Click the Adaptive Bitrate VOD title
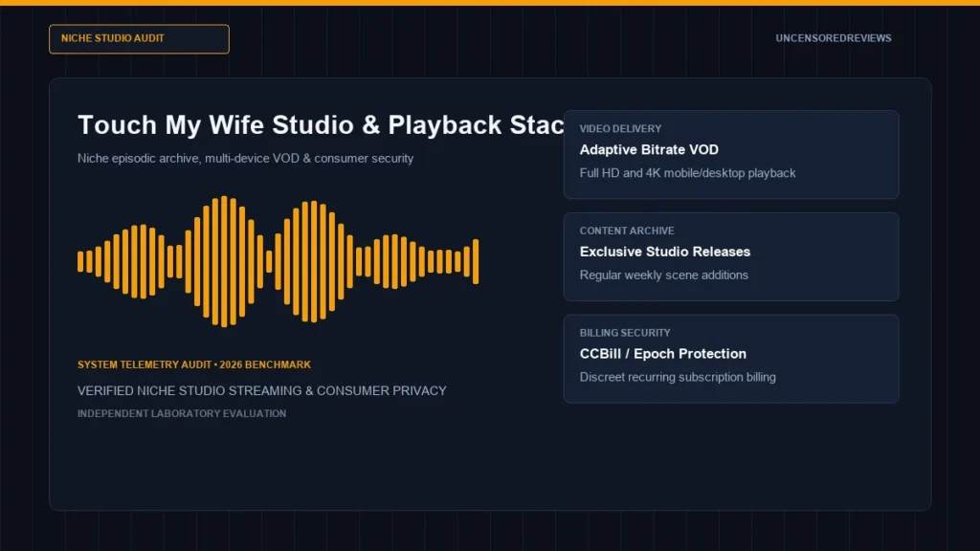Screen dimensions: 980x551 pyautogui.click(x=649, y=149)
